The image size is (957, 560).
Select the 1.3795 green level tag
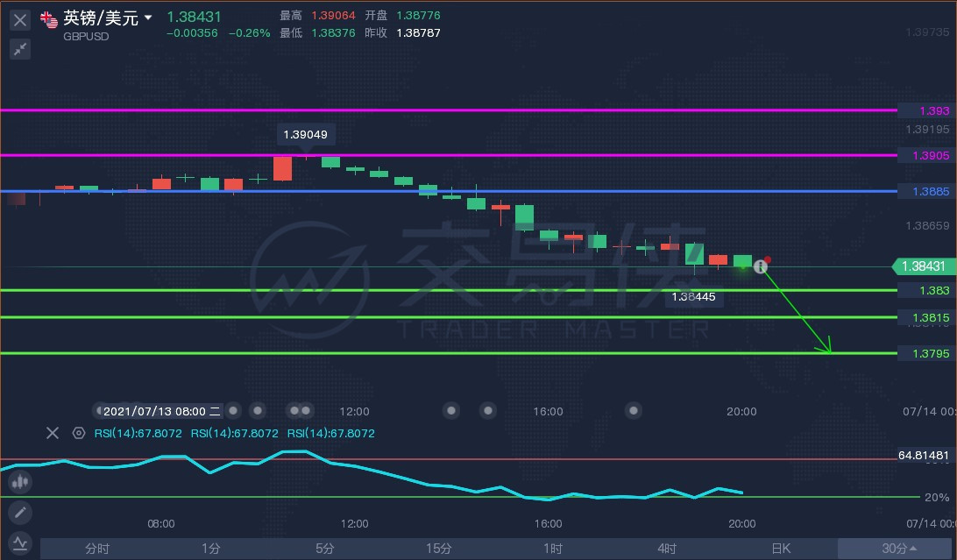pyautogui.click(x=927, y=353)
